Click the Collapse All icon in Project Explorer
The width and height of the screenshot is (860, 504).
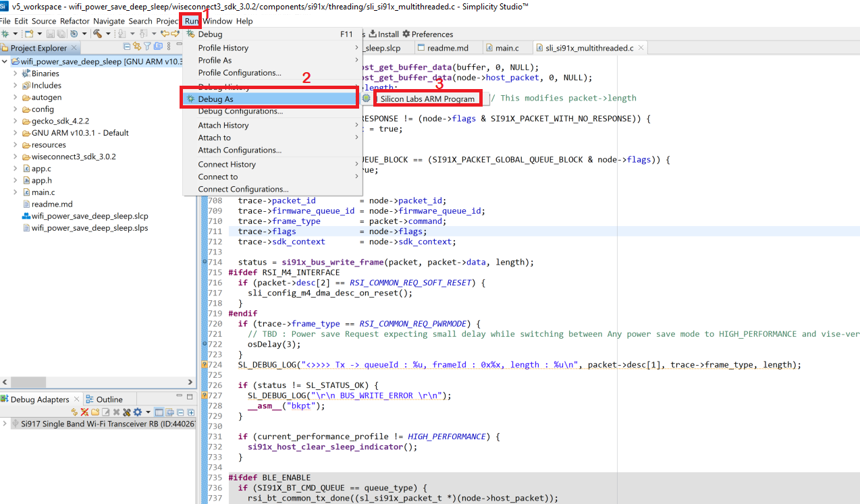(x=127, y=47)
